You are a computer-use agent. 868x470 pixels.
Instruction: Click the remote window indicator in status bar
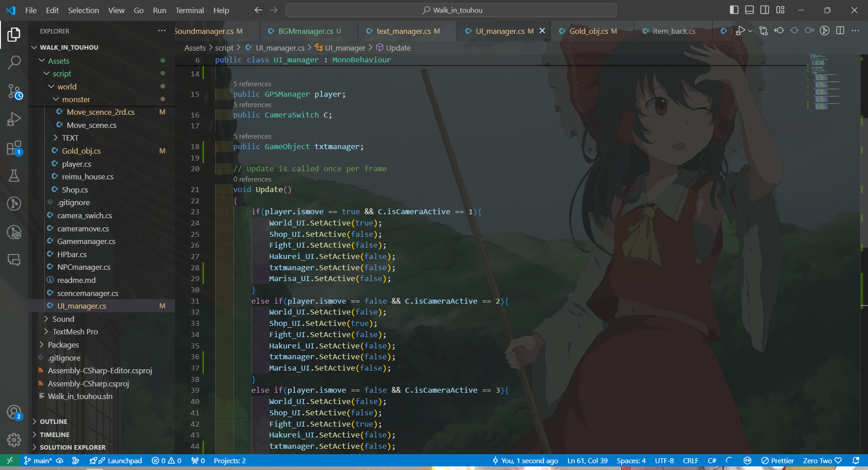click(x=9, y=461)
